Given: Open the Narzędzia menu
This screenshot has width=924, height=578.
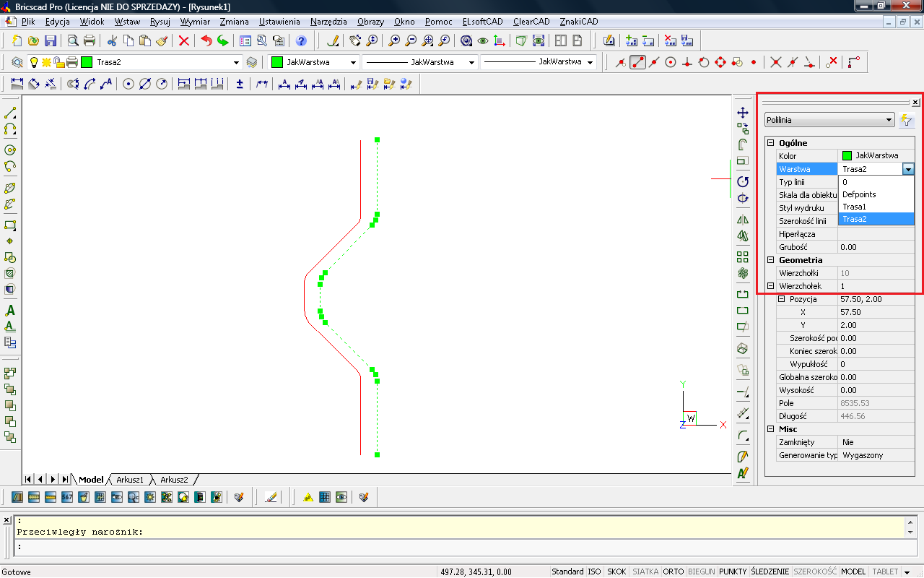Looking at the screenshot, I should (x=328, y=22).
